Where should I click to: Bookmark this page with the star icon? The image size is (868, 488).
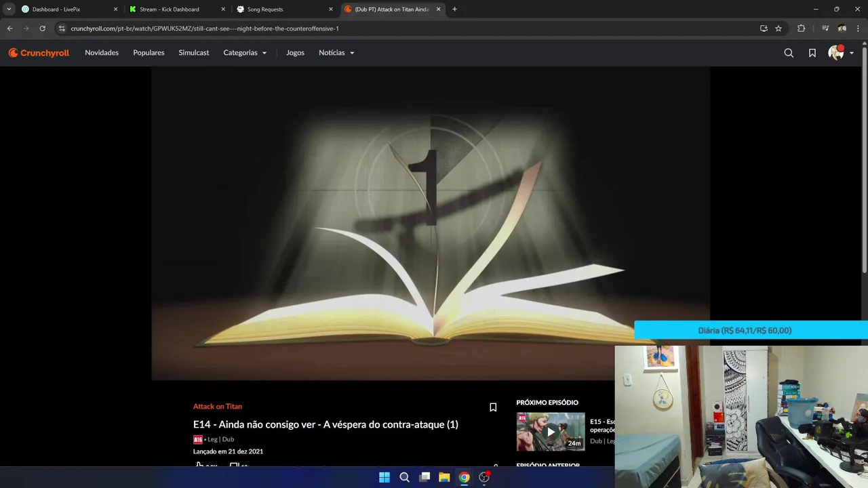[x=778, y=28]
